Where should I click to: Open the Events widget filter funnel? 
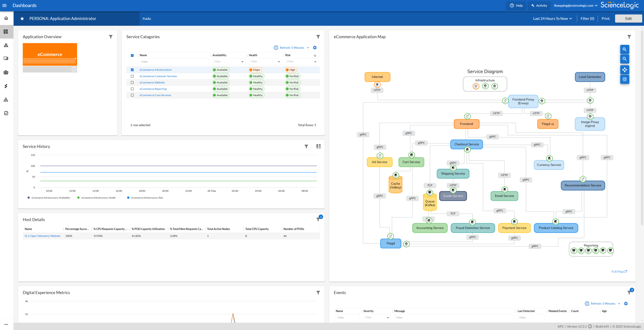[x=629, y=293]
